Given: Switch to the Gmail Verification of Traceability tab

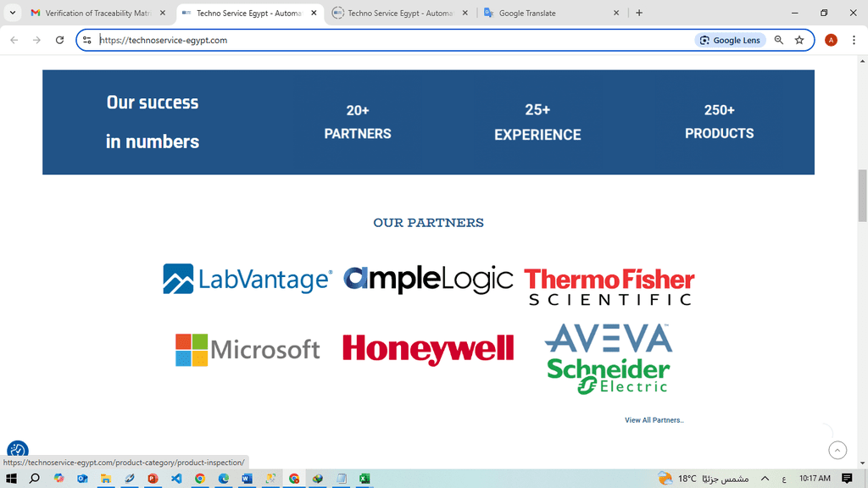Looking at the screenshot, I should pos(98,13).
